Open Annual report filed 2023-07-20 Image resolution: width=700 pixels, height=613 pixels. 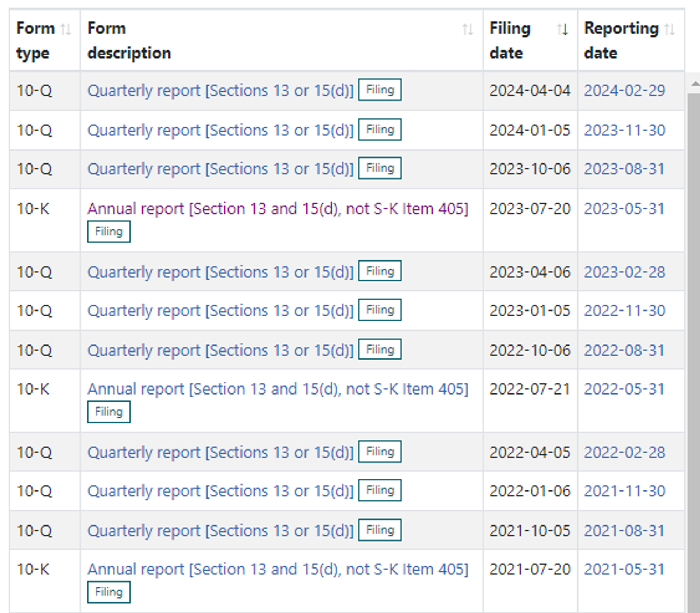click(278, 209)
